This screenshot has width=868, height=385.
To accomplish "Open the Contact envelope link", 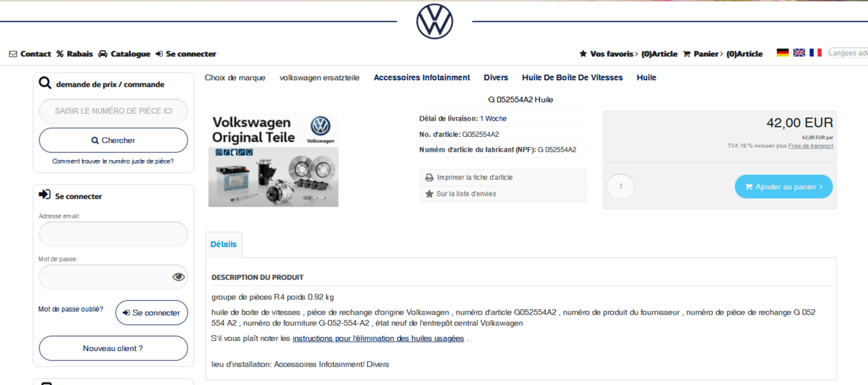I will pyautogui.click(x=30, y=54).
